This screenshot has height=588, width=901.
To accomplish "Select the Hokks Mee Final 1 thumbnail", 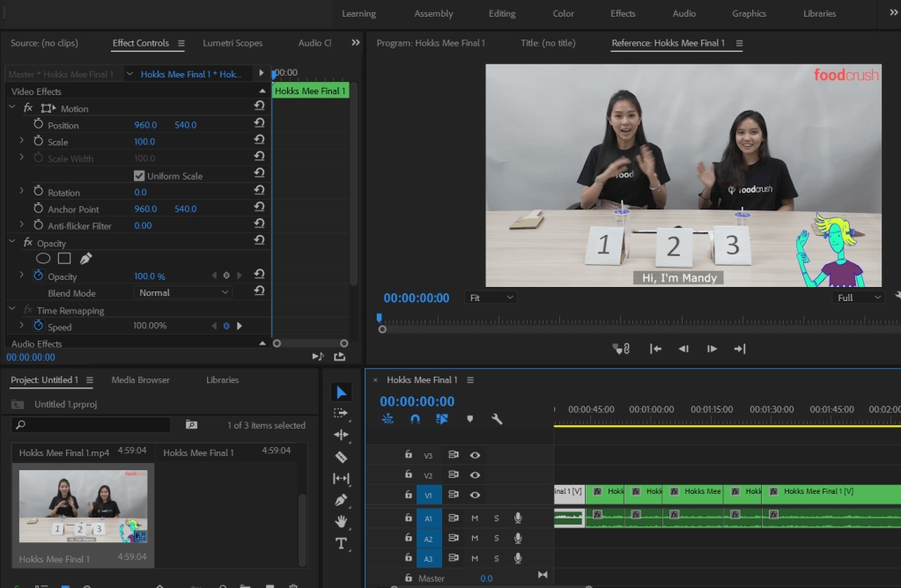I will pos(84,507).
